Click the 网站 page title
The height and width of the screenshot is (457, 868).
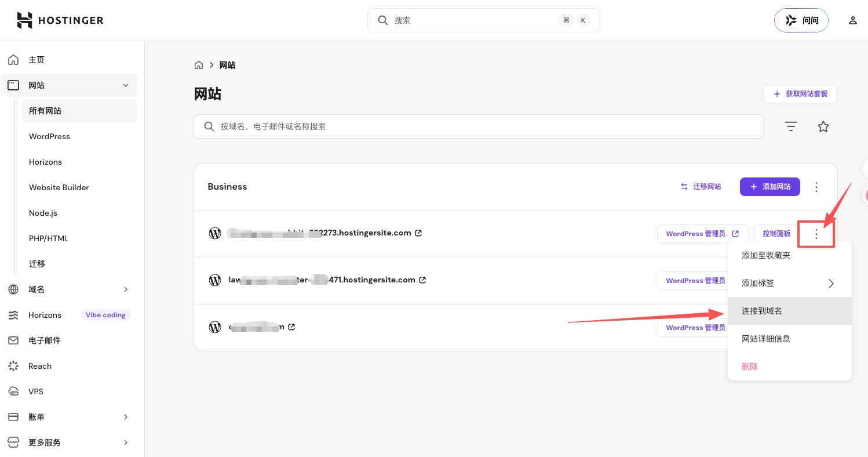click(208, 94)
